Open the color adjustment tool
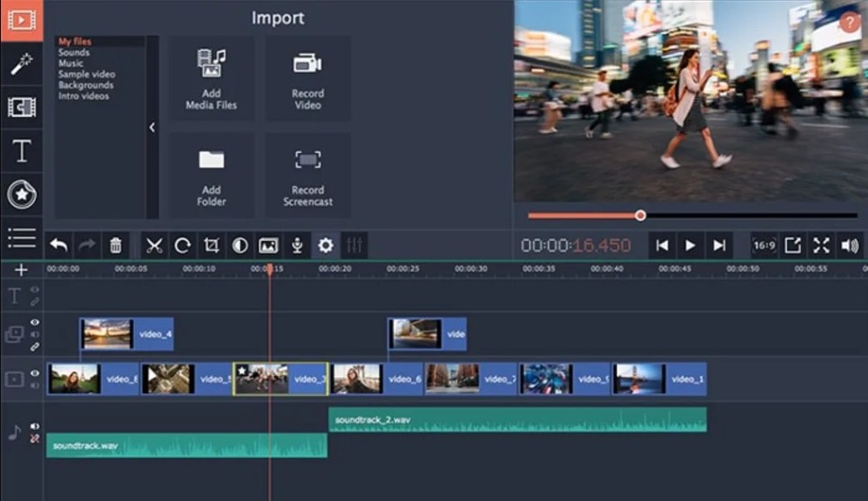This screenshot has height=501, width=868. point(239,245)
